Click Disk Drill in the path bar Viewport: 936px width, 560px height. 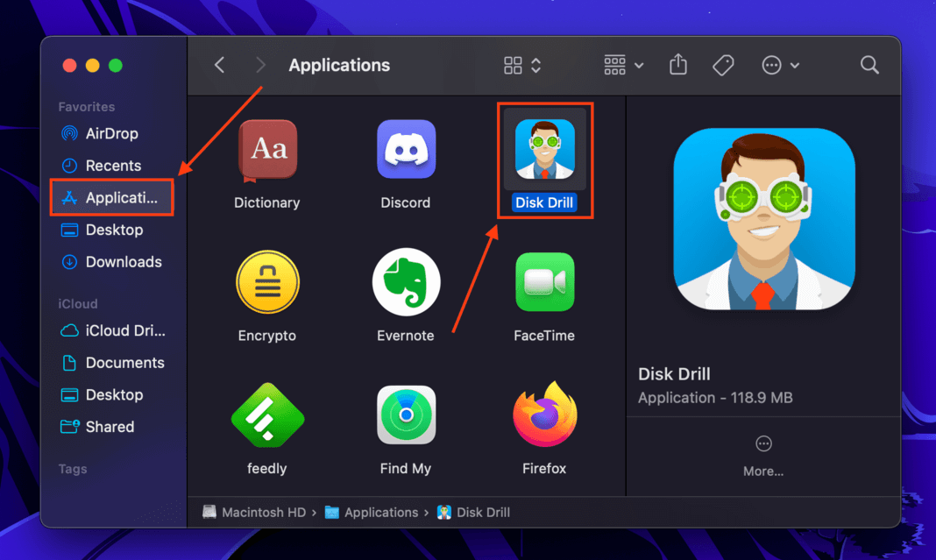[x=474, y=513]
